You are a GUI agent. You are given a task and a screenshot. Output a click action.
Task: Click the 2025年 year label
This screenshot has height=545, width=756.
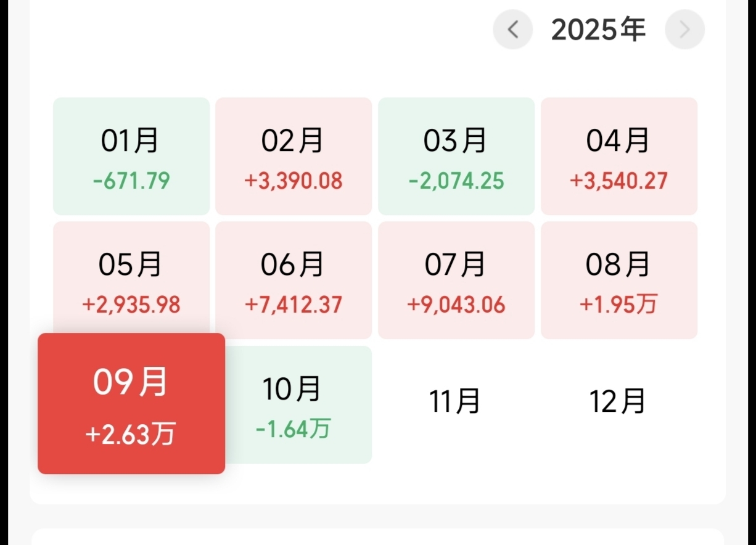[598, 30]
